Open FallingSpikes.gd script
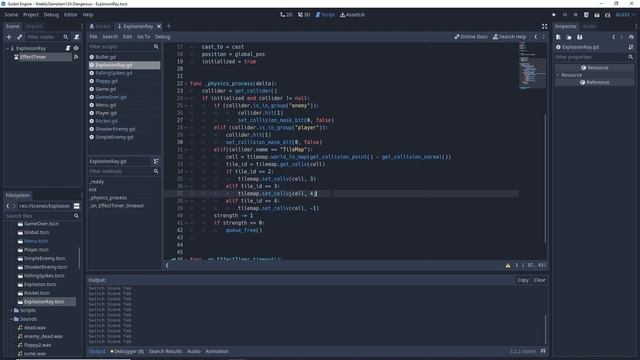 [x=114, y=73]
